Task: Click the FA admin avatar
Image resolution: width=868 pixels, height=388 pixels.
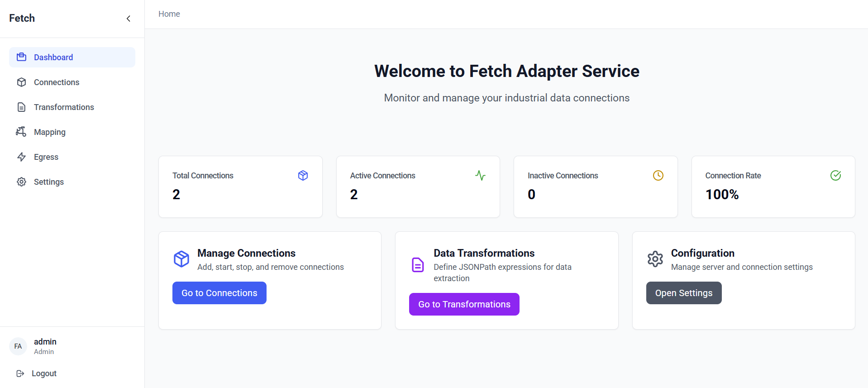Action: (18, 346)
